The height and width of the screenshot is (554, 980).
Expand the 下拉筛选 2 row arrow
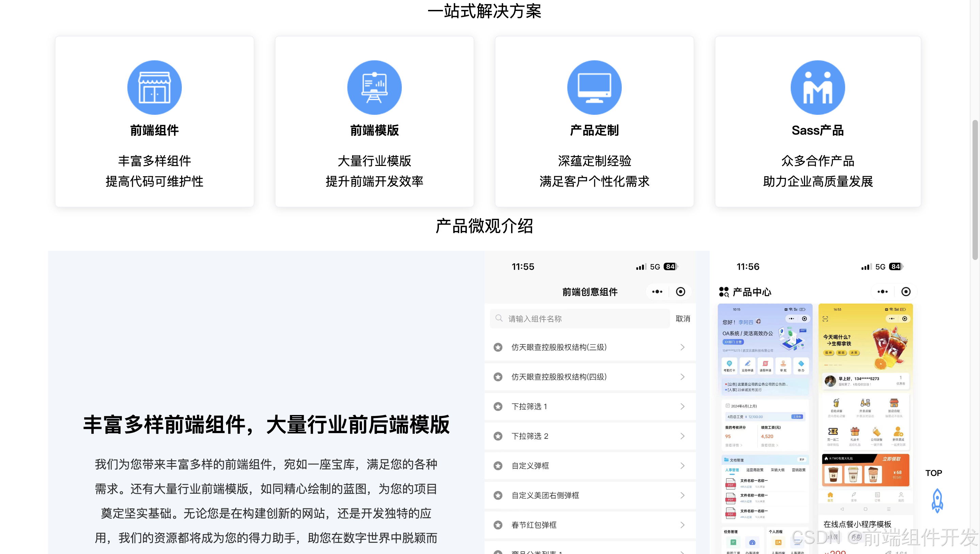click(x=682, y=436)
